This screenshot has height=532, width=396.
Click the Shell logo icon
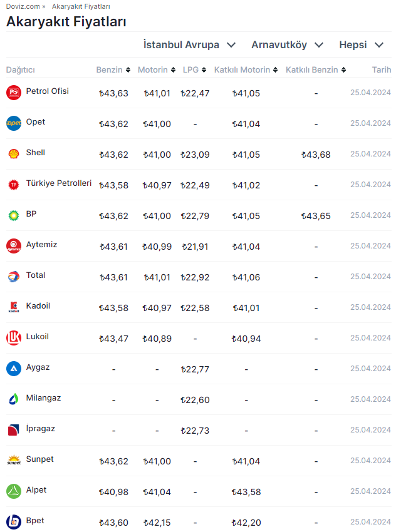pos(14,154)
